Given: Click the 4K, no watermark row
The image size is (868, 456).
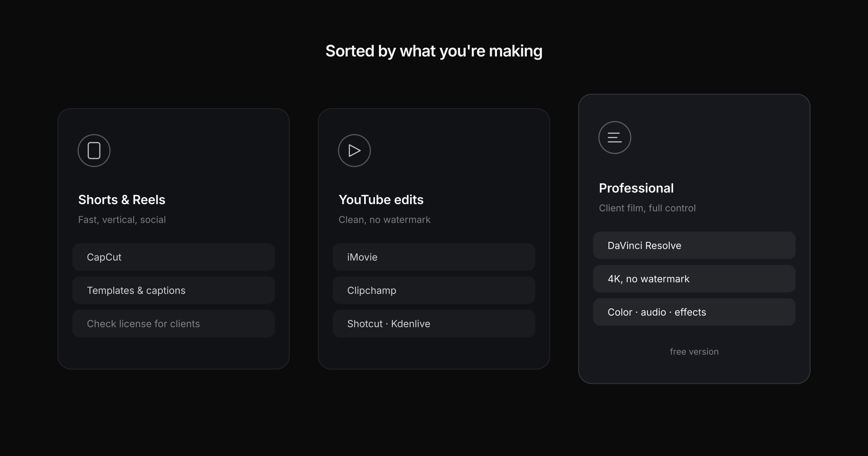Looking at the screenshot, I should (x=694, y=279).
